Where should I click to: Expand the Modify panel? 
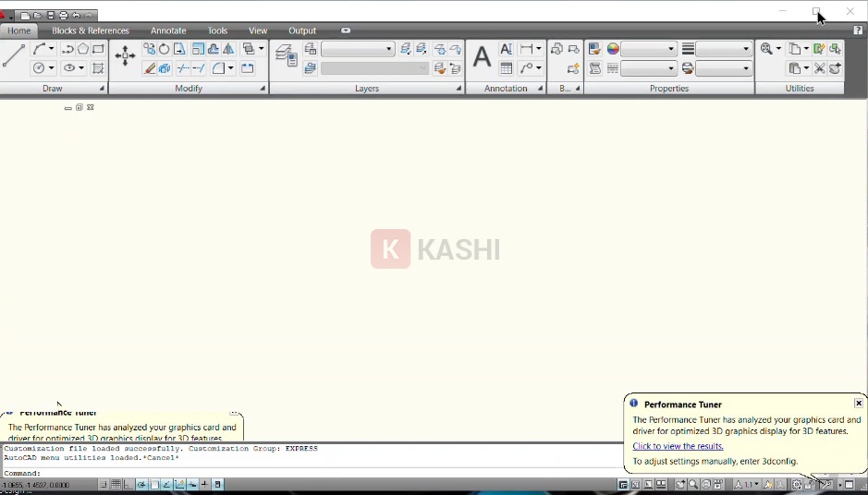click(263, 89)
